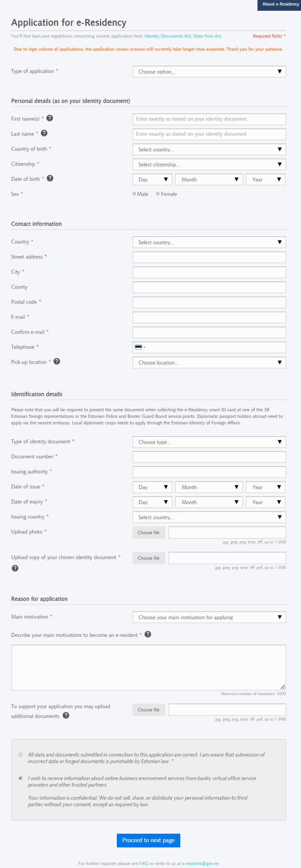Click help icon under identity document upload
Image resolution: width=301 pixels, height=868 pixels.
(x=15, y=568)
